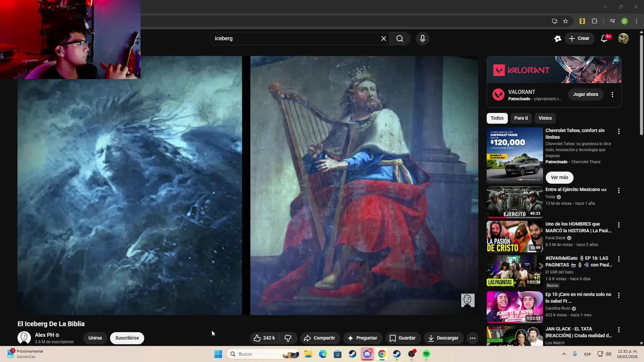Click the Descargar button
This screenshot has width=644, height=362.
click(443, 338)
